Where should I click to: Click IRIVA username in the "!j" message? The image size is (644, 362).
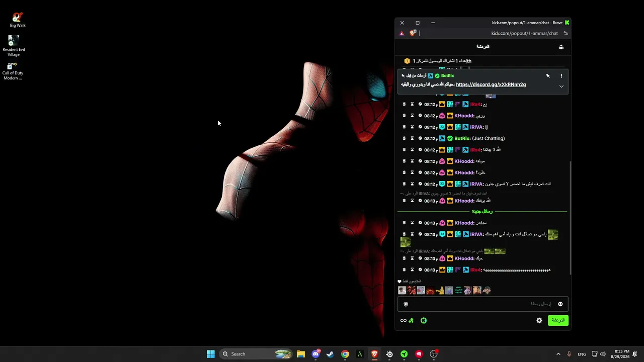(476, 127)
